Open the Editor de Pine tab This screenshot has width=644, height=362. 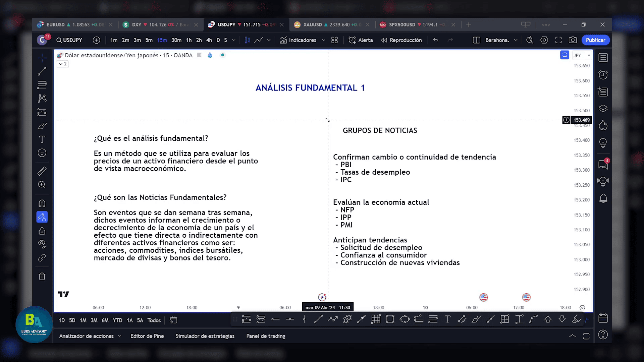tap(147, 336)
